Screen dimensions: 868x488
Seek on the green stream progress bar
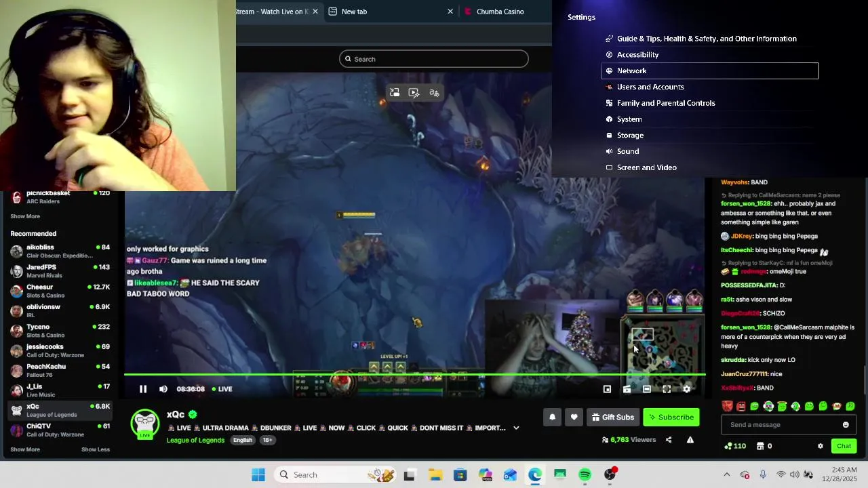(x=415, y=375)
